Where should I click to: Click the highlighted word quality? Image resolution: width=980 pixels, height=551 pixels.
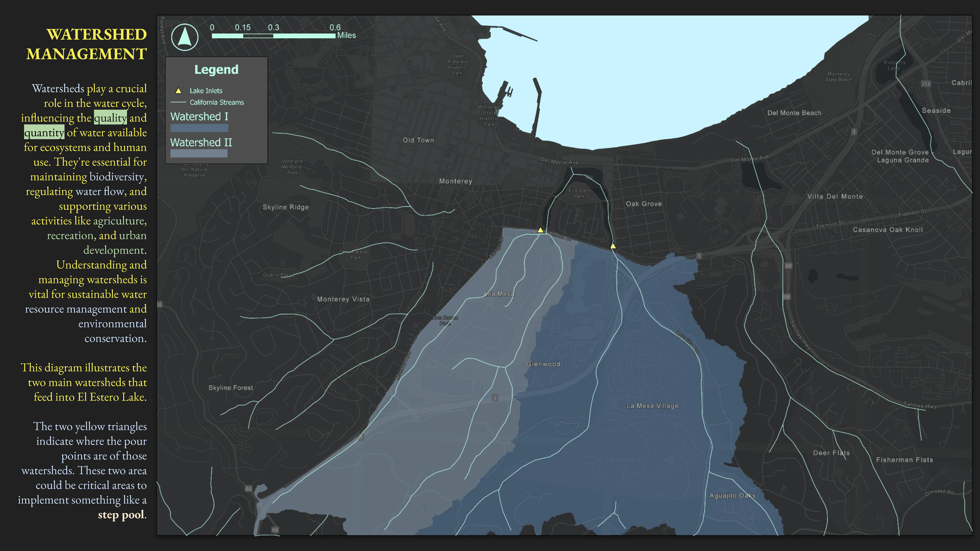coord(110,118)
